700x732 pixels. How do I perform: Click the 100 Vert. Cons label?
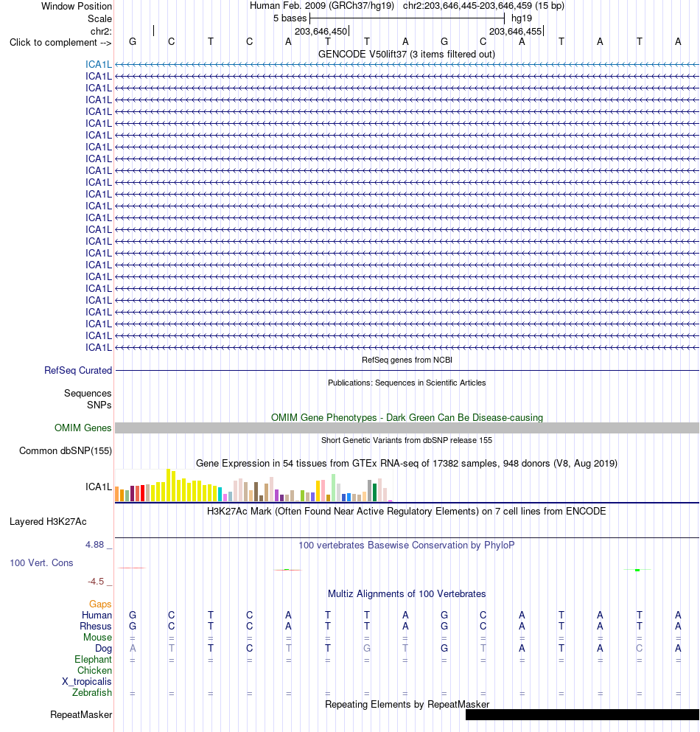[x=41, y=563]
